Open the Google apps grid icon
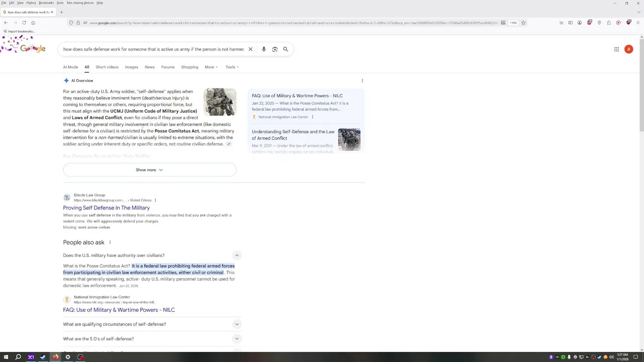Screen dimensions: 644x362 click(x=616, y=49)
